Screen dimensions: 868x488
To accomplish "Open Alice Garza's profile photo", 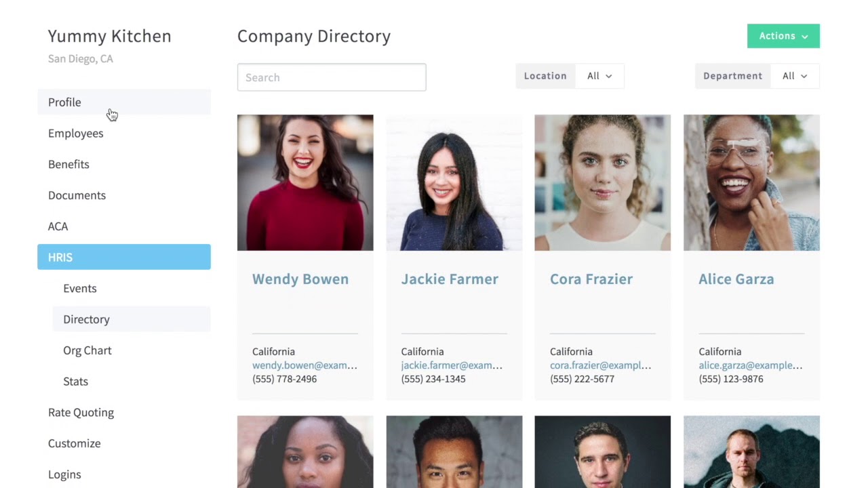I will tap(751, 182).
